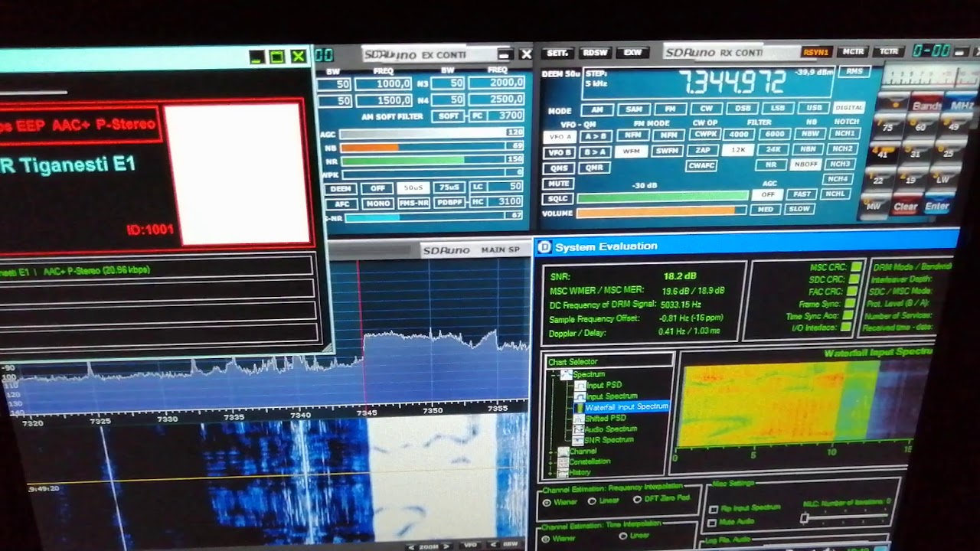Switch to VFO A
This screenshot has width=980, height=551.
(x=559, y=137)
